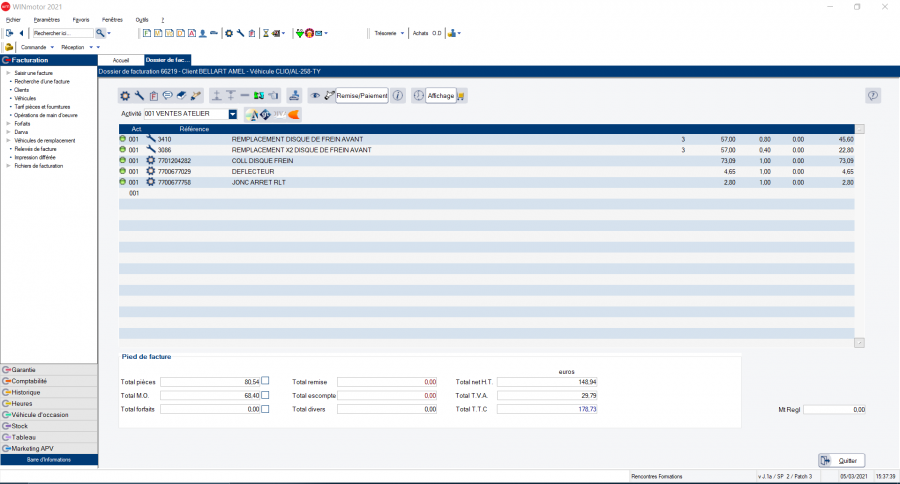Screen dimensions: 900x484
Task: Click the Achats toolbar button
Action: [421, 33]
